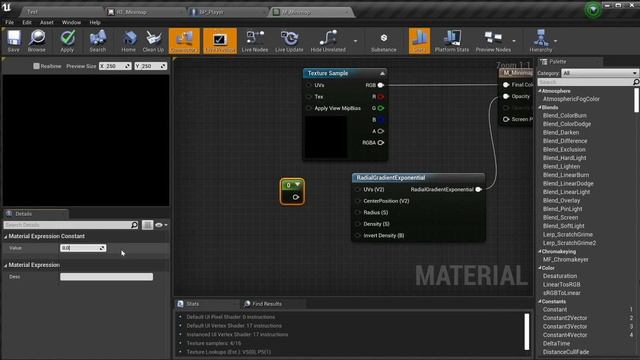Collapse Material Expression Constant section
640x360 pixels.
click(x=6, y=236)
